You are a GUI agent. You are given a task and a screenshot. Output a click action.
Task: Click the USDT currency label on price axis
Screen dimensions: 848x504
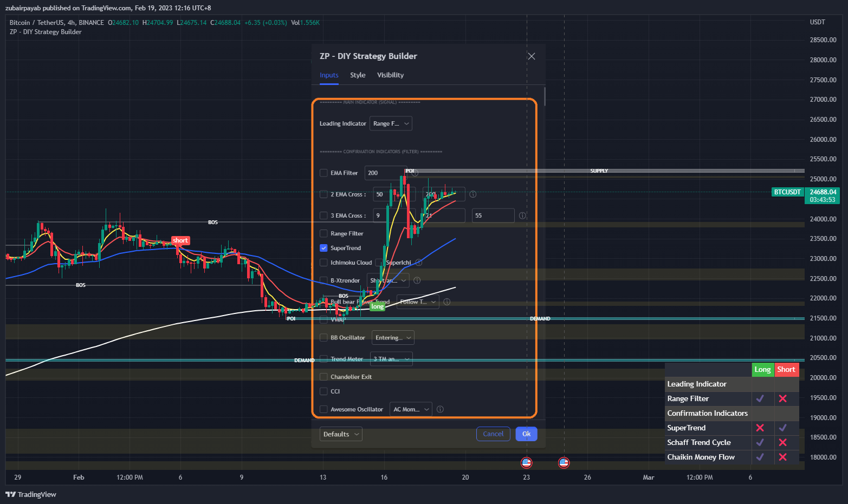point(817,22)
